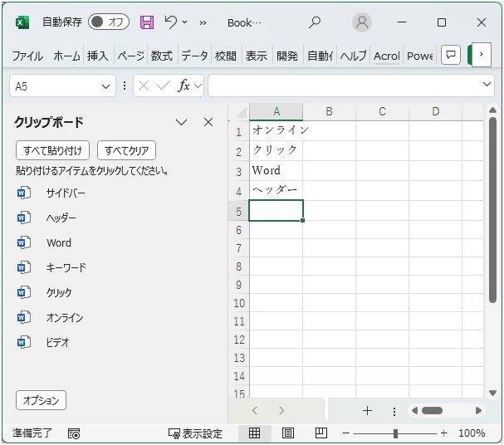Click the formula bar cancel X icon
Viewport: 504px width, 445px height.
click(144, 86)
